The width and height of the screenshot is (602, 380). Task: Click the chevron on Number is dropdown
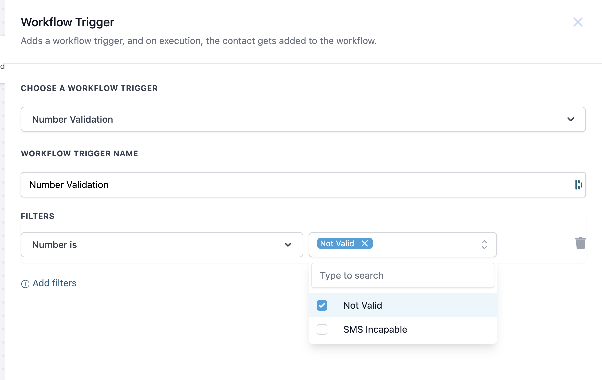pyautogui.click(x=288, y=245)
